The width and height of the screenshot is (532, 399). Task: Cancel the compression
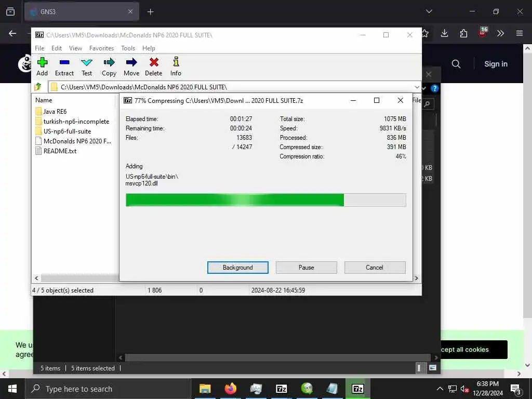tap(375, 268)
